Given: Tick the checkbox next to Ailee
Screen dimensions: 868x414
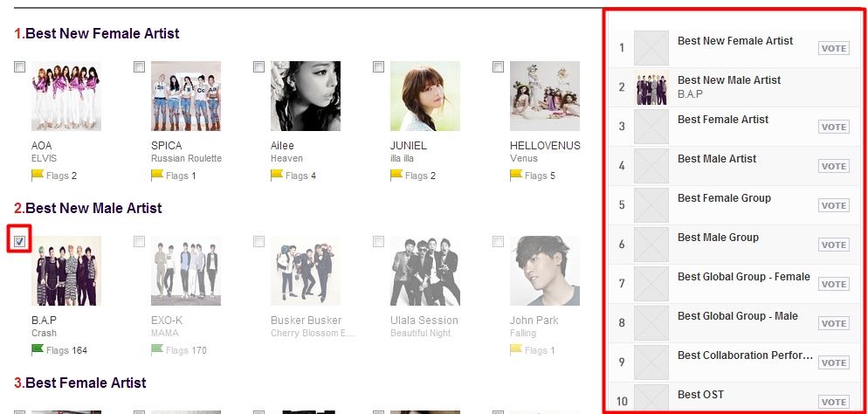Looking at the screenshot, I should (258, 67).
